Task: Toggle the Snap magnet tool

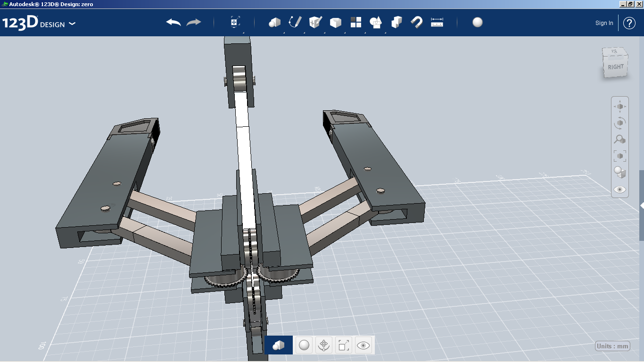Action: pyautogui.click(x=416, y=22)
